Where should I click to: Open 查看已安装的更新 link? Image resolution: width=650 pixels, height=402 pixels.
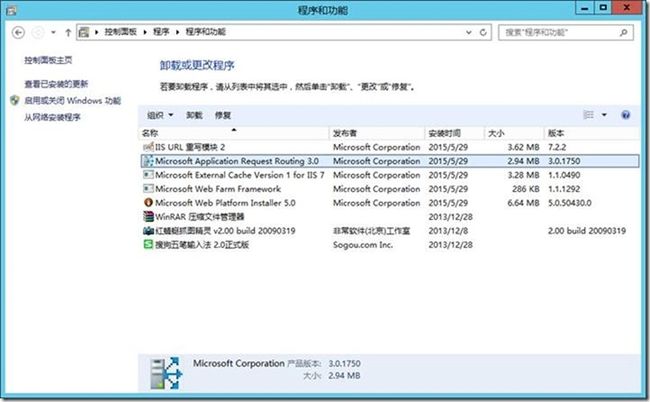click(x=56, y=84)
